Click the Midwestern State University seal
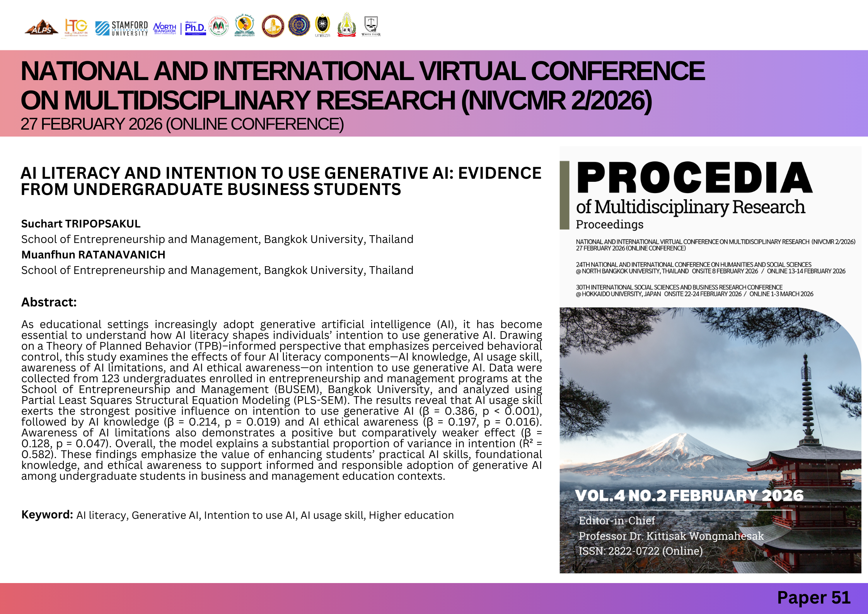The height and width of the screenshot is (614, 868). click(x=273, y=26)
